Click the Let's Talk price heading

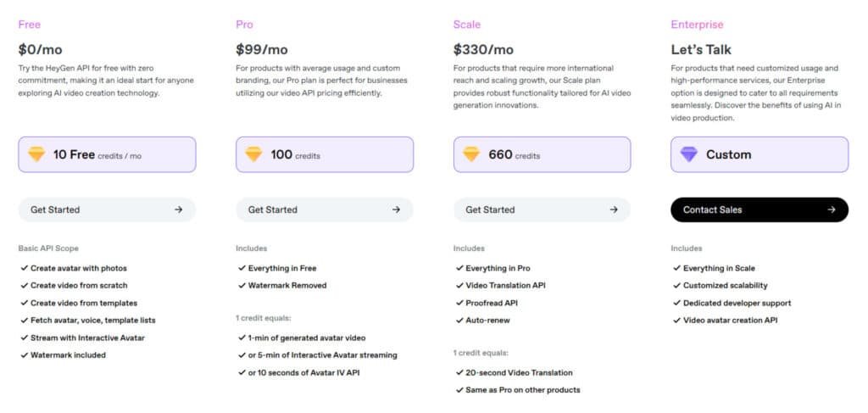coord(700,50)
